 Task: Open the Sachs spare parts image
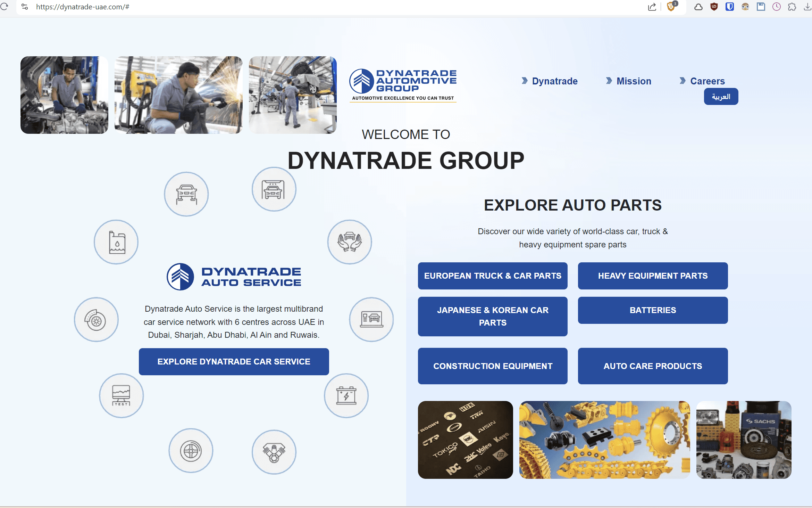click(744, 440)
